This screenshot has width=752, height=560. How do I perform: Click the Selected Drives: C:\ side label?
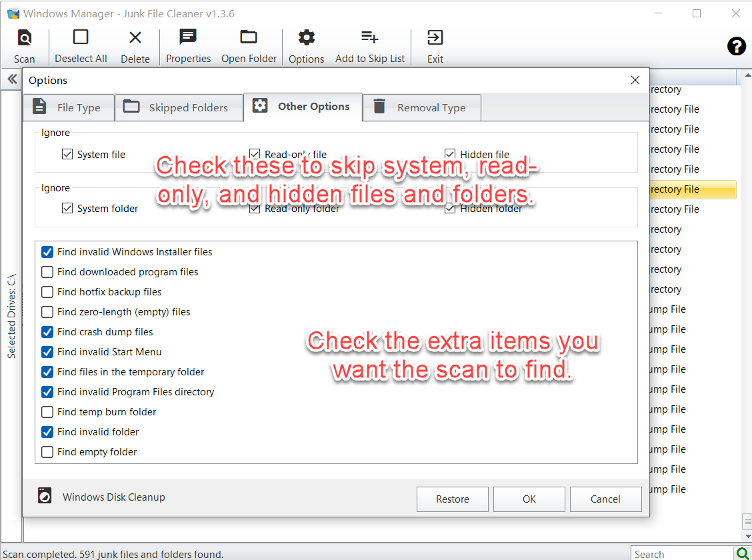(x=11, y=317)
